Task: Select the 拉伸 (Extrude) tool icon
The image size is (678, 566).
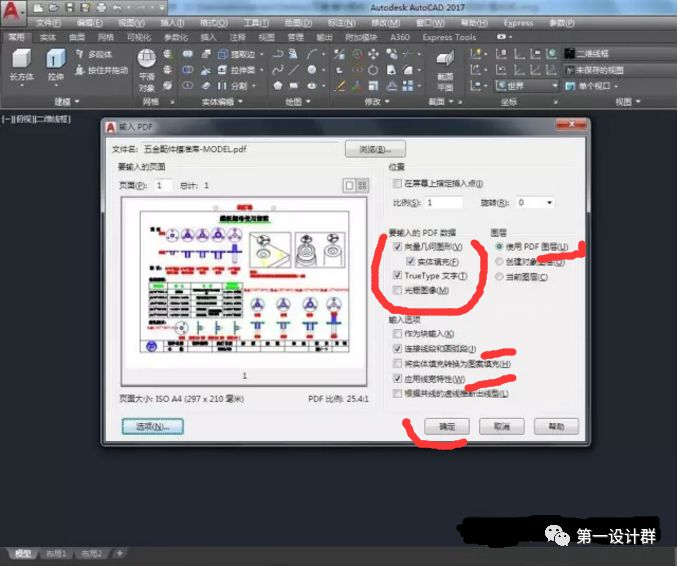Action: (55, 59)
